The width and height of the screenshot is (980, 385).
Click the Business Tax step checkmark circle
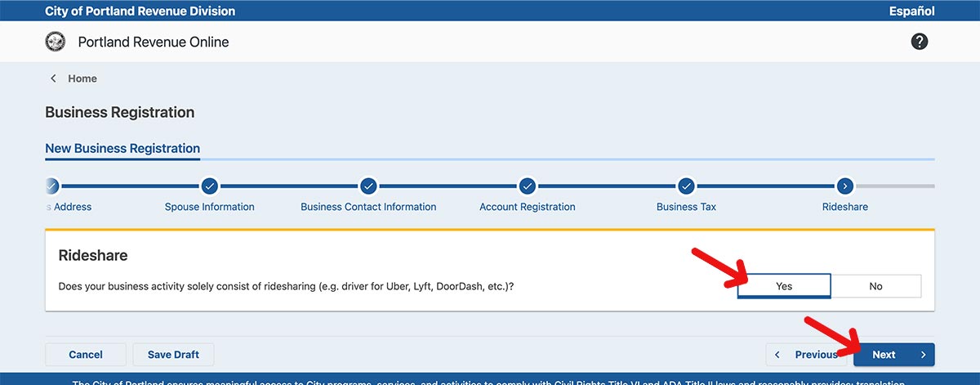pyautogui.click(x=686, y=186)
